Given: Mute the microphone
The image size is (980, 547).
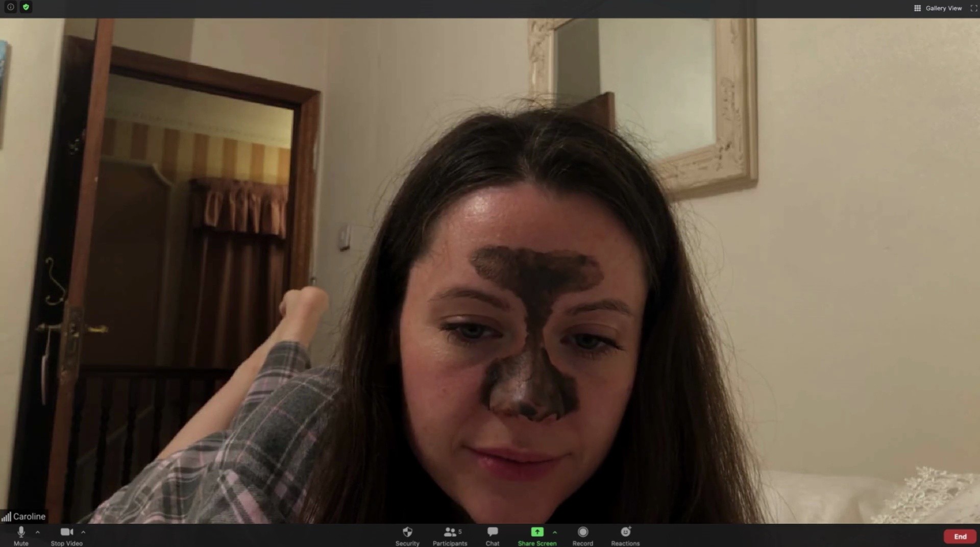Looking at the screenshot, I should pos(21,536).
